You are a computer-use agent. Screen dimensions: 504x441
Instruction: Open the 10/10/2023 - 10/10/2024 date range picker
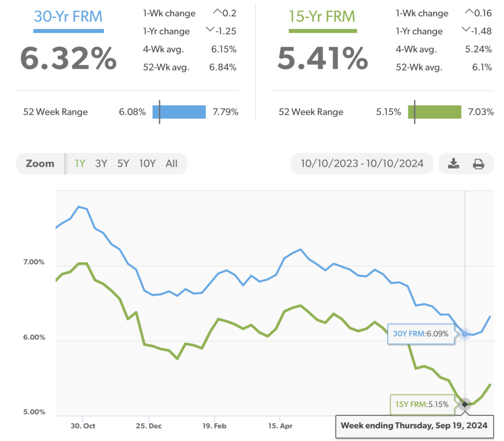click(x=362, y=164)
